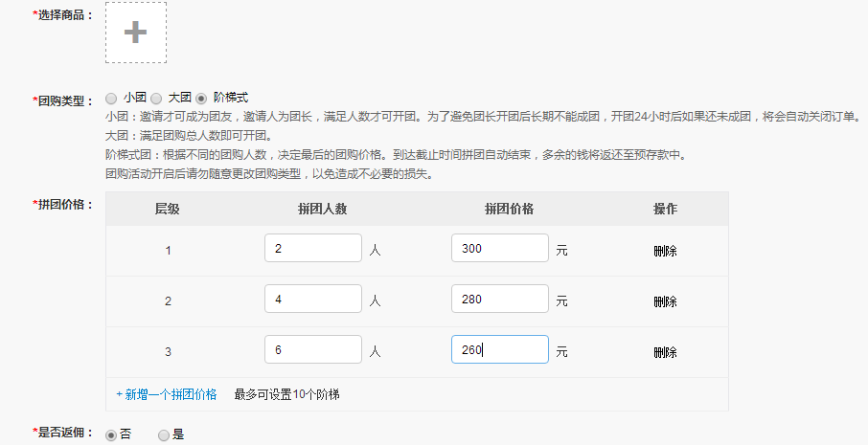Click the 操作 column header

[x=665, y=209]
